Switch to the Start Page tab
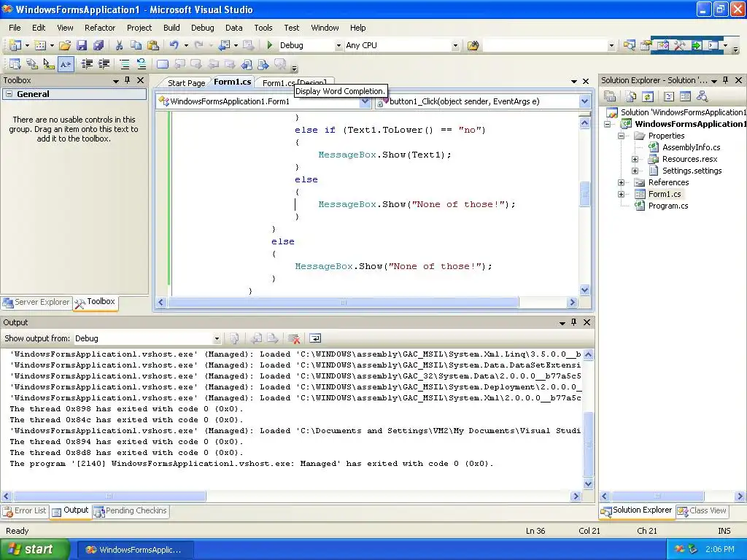This screenshot has height=560, width=747. (x=186, y=83)
